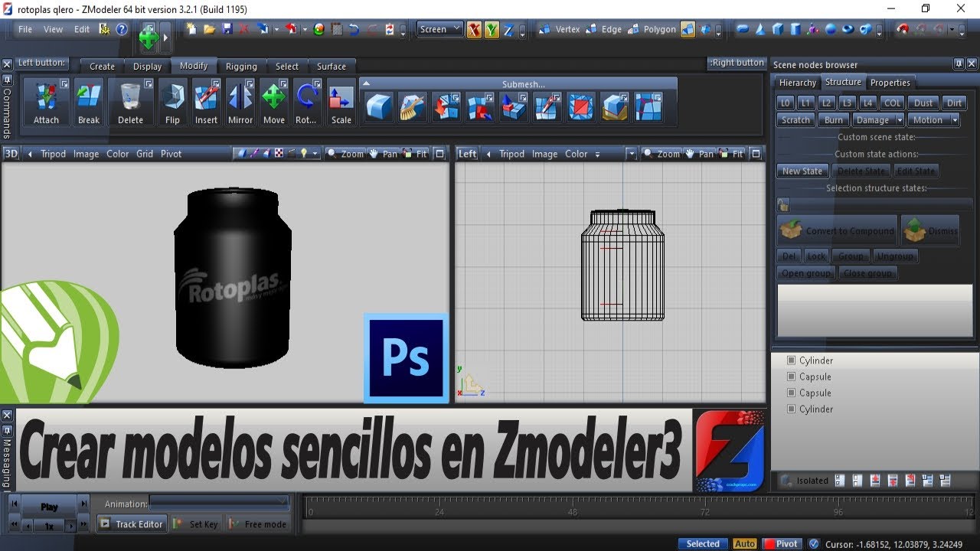This screenshot has width=980, height=551.
Task: Pick the Rotate tool
Action: click(306, 103)
